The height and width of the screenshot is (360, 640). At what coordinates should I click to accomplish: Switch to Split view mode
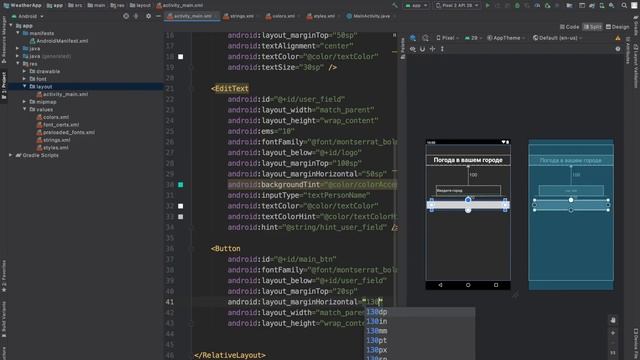pos(593,27)
